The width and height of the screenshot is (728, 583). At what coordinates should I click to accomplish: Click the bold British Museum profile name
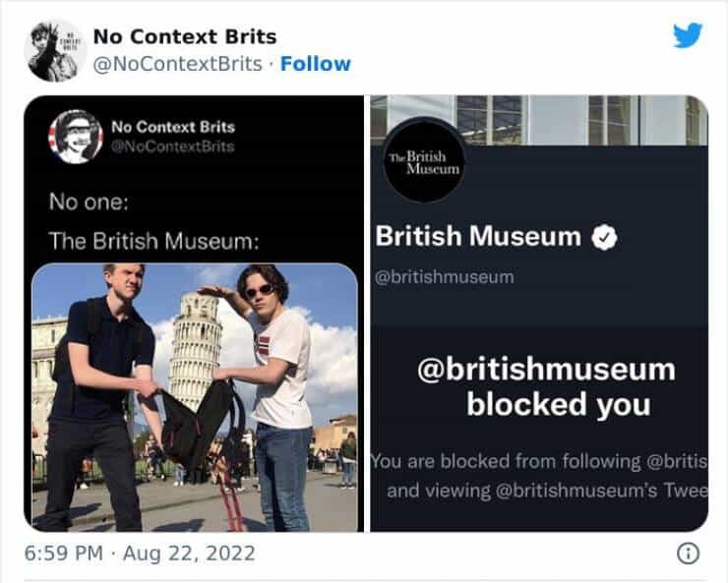(x=478, y=237)
